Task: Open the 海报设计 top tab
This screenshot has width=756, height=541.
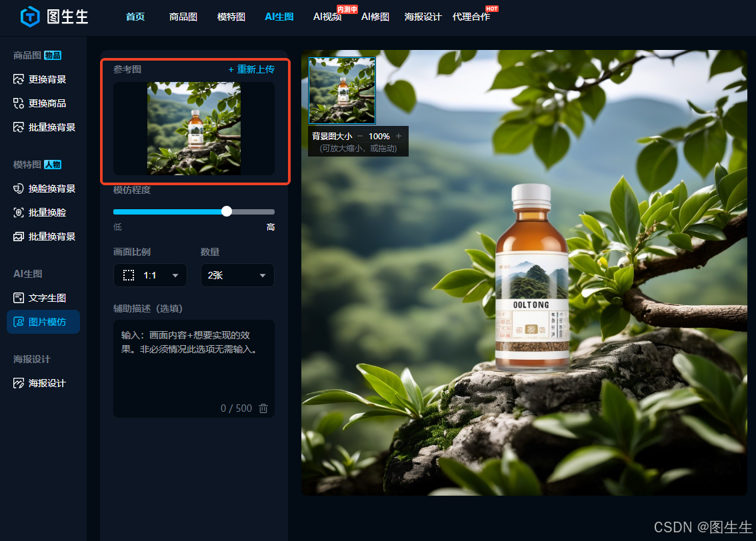Action: 423,17
